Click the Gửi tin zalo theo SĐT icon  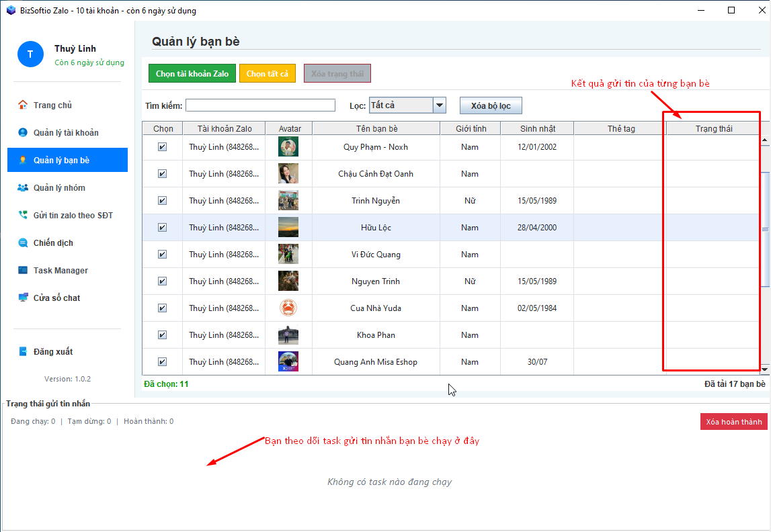click(23, 215)
